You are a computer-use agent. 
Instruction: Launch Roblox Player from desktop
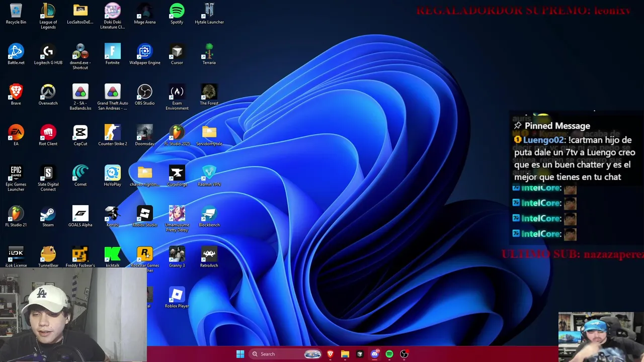click(177, 297)
